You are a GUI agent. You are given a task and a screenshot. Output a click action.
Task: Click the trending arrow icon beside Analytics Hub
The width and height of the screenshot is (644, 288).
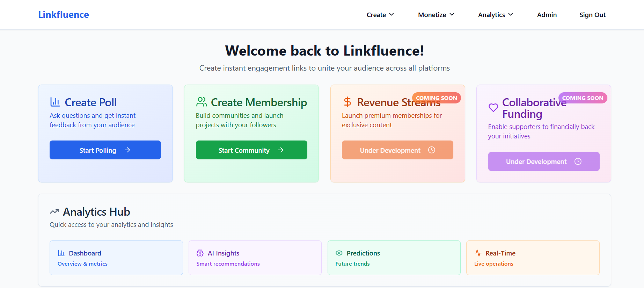pyautogui.click(x=54, y=211)
